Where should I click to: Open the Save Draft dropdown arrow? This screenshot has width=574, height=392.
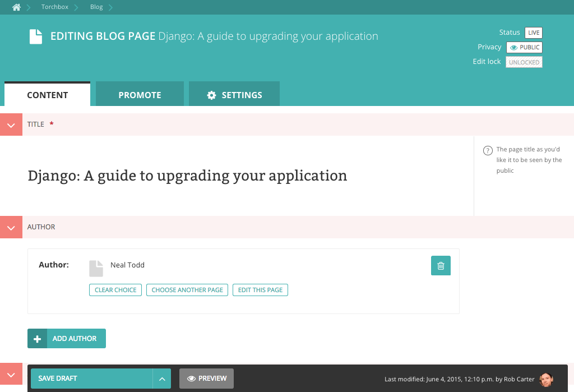click(161, 379)
